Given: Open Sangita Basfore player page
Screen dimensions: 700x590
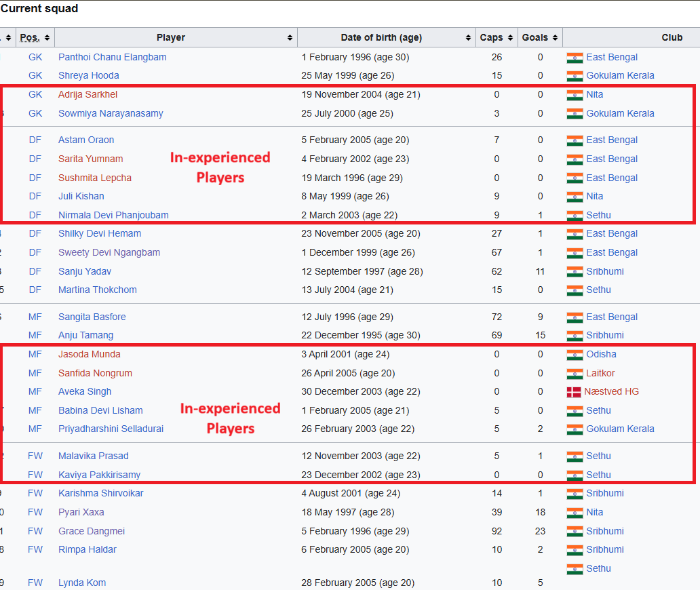Looking at the screenshot, I should click(92, 317).
